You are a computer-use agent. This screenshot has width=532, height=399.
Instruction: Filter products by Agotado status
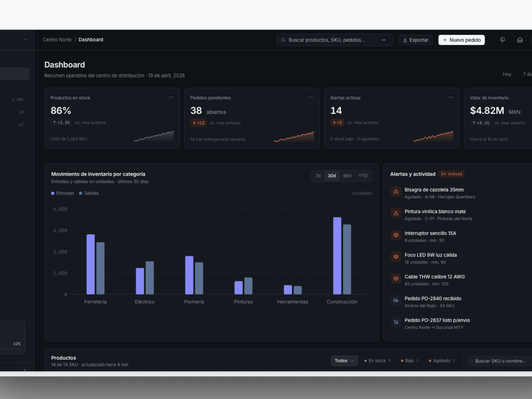[x=442, y=360]
